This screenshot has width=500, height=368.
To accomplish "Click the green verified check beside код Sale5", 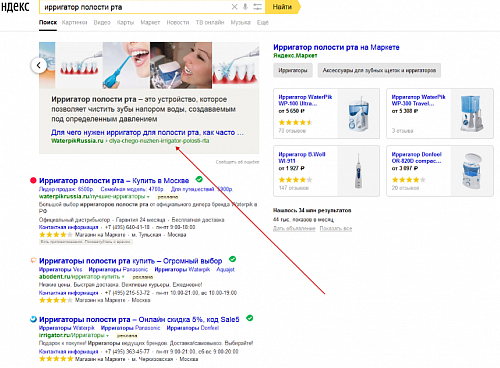I will [249, 318].
